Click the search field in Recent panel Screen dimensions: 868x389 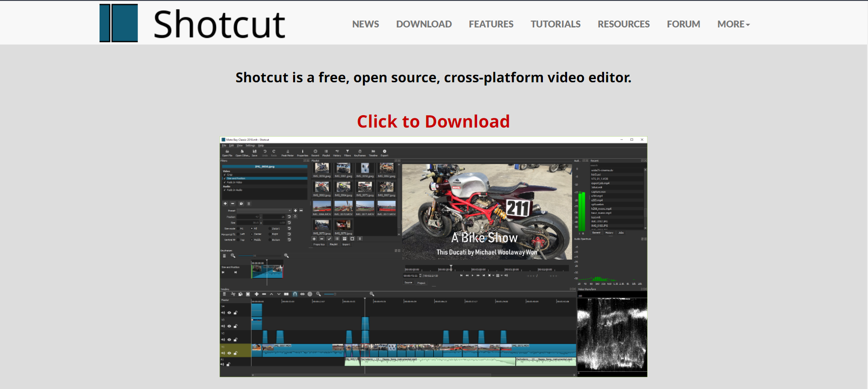coord(619,165)
